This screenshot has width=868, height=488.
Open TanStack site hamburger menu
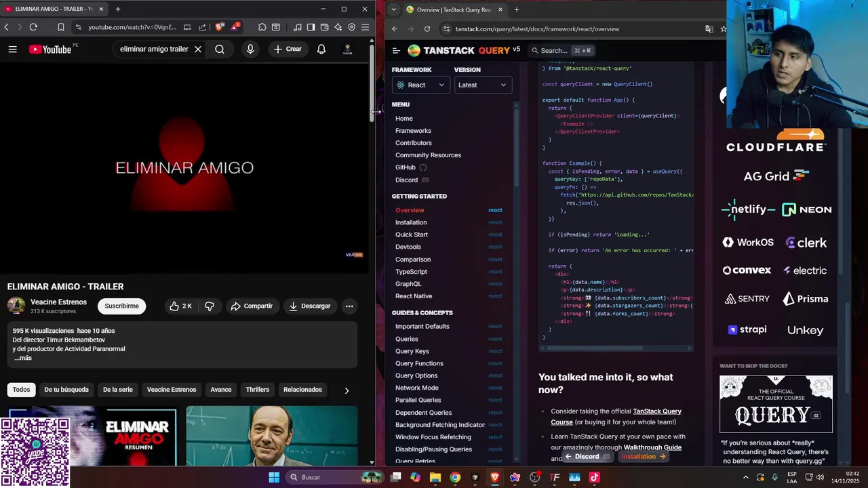(x=397, y=50)
